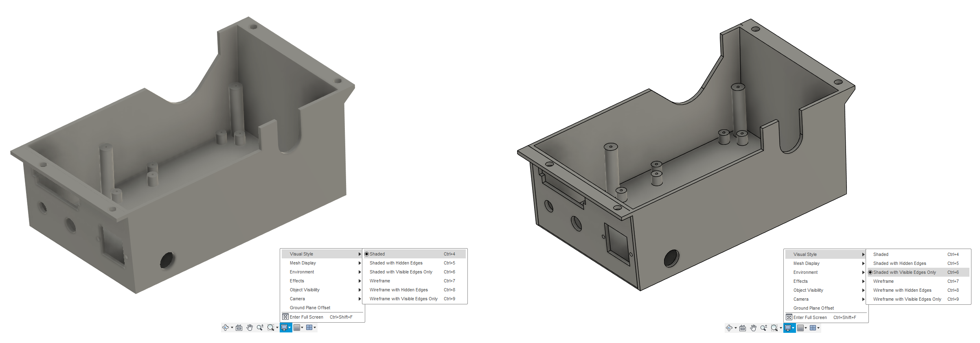Viewport: 980px width, 343px height.
Task: Click Enter Full Screen in the right menu
Action: click(810, 317)
